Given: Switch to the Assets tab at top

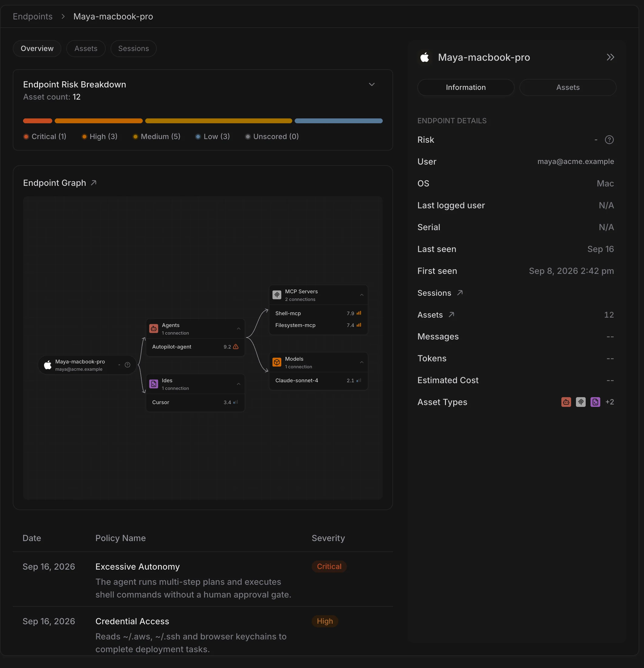Looking at the screenshot, I should 86,49.
